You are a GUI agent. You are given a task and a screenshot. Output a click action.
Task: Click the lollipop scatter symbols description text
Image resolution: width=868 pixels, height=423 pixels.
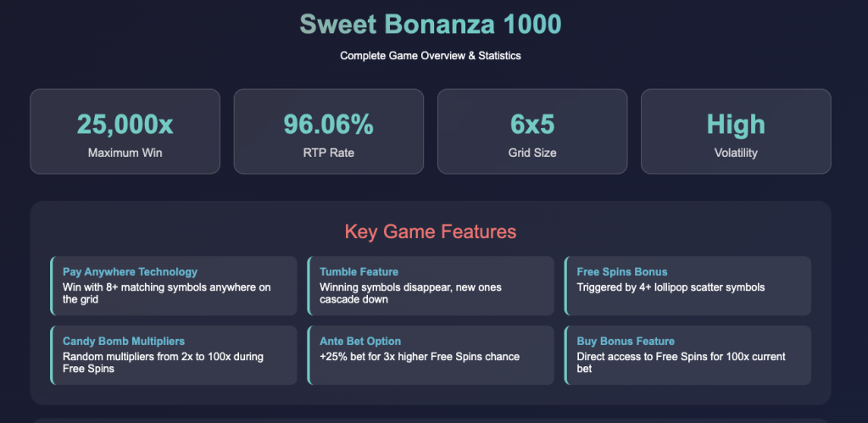click(670, 287)
